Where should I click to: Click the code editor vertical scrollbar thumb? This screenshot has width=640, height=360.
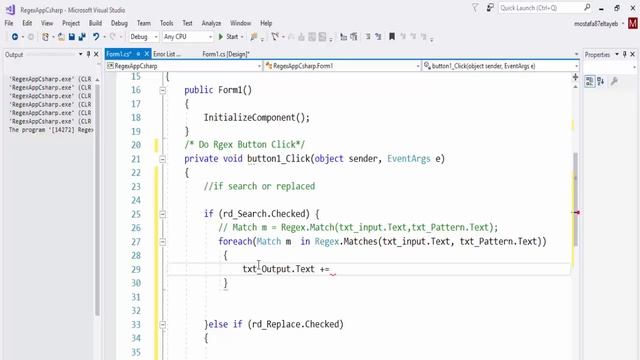[576, 199]
